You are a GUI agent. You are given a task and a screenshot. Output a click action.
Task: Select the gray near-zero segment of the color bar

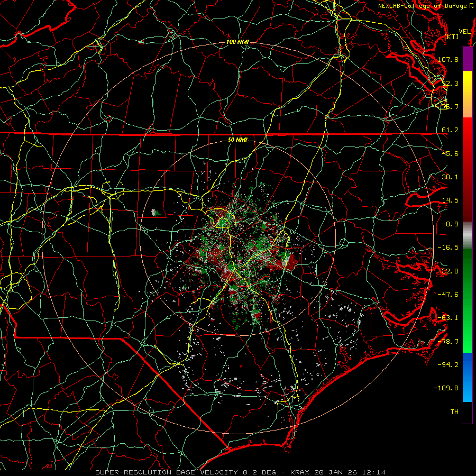tap(467, 235)
